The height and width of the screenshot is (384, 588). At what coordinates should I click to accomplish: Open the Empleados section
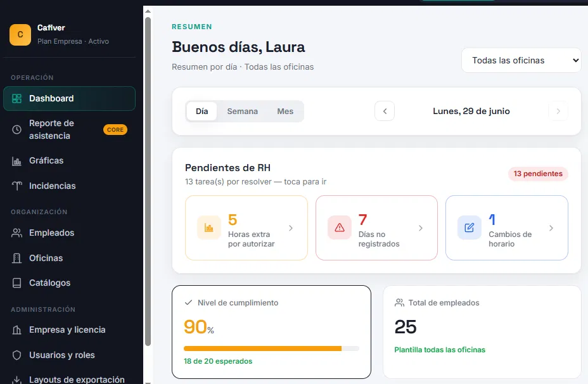coord(69,233)
